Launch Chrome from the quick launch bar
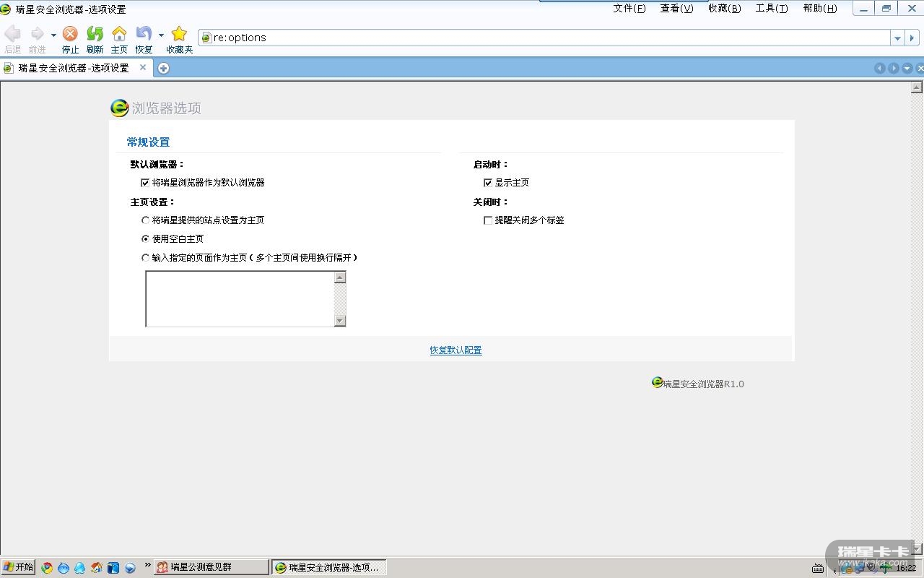Image resolution: width=924 pixels, height=578 pixels. [x=47, y=568]
